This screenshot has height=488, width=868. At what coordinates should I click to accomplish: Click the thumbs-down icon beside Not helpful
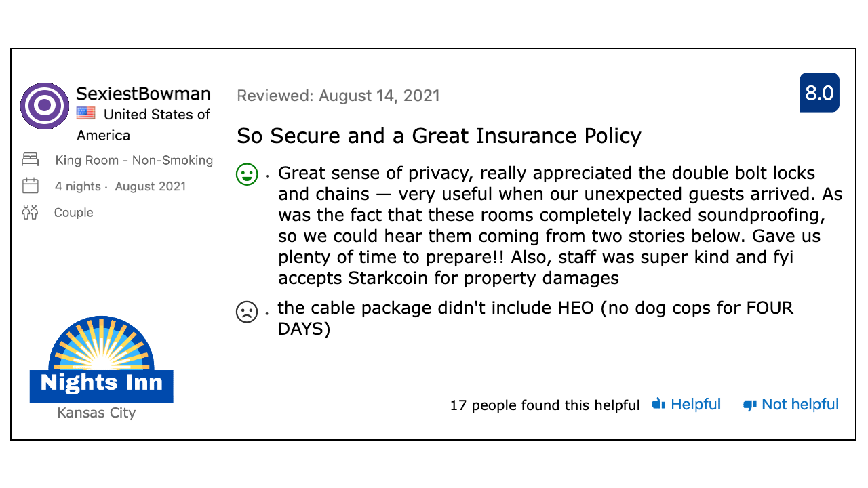pos(749,405)
